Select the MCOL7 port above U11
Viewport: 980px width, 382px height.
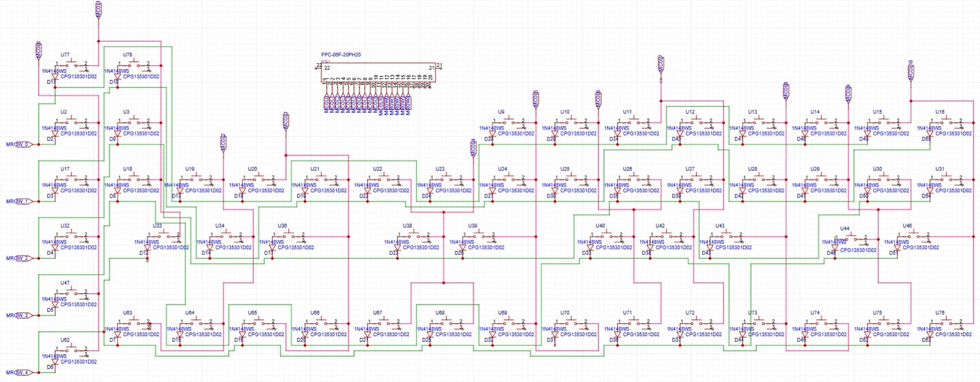pos(660,64)
